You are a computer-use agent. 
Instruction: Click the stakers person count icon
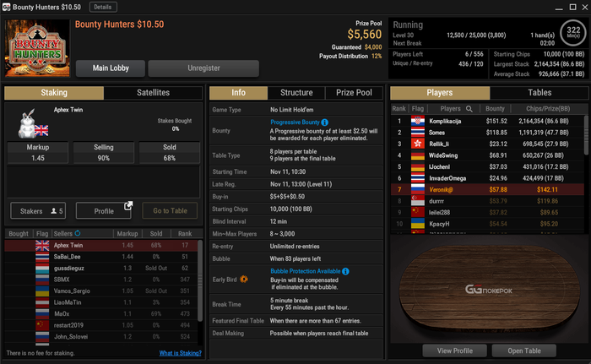coord(53,211)
